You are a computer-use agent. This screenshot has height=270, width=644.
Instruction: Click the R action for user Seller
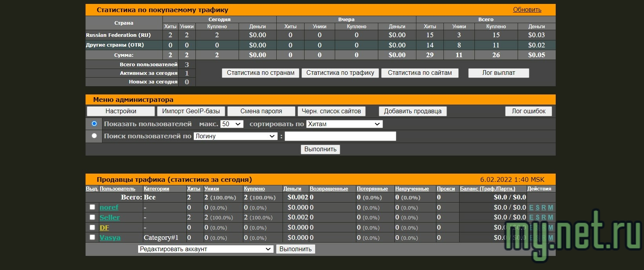(544, 217)
